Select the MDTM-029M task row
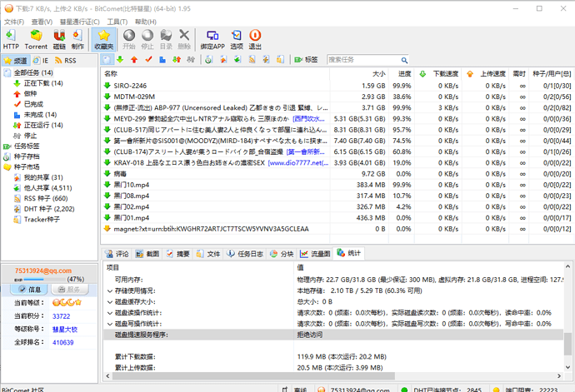Screen dimensions: 575x392 (337, 97)
